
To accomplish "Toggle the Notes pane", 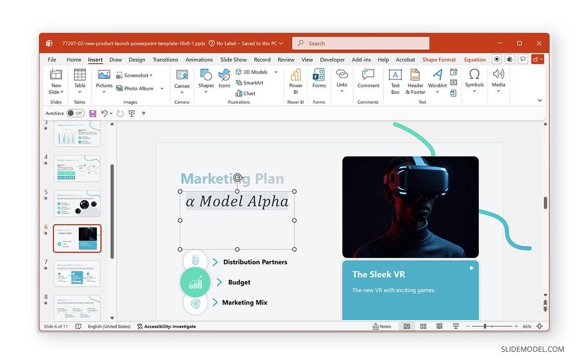I will [382, 326].
